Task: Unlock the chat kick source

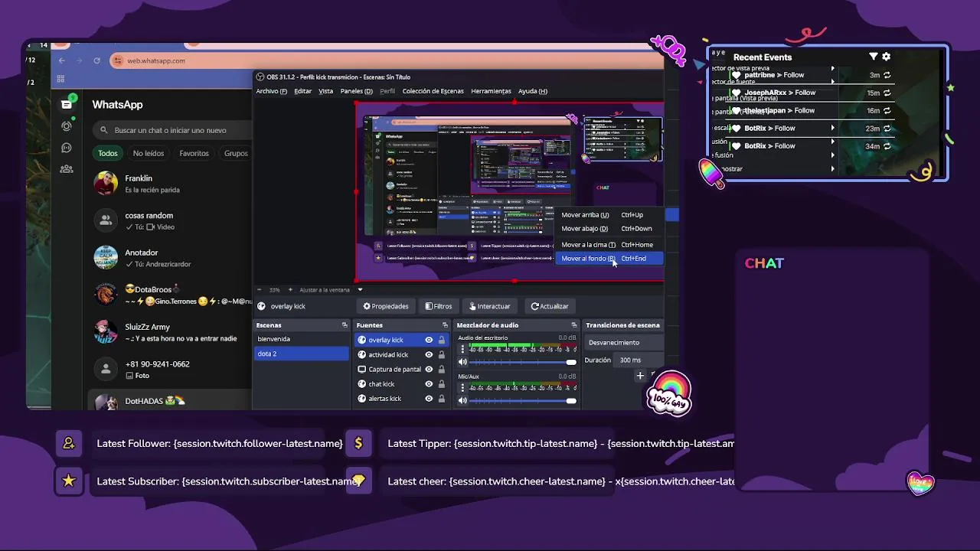Action: 442,383
